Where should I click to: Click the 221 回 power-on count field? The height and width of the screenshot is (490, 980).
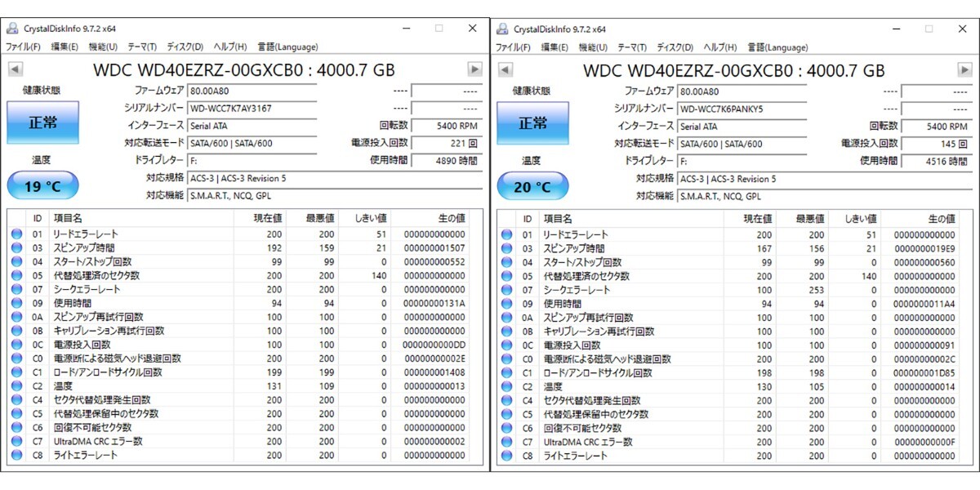tap(446, 143)
